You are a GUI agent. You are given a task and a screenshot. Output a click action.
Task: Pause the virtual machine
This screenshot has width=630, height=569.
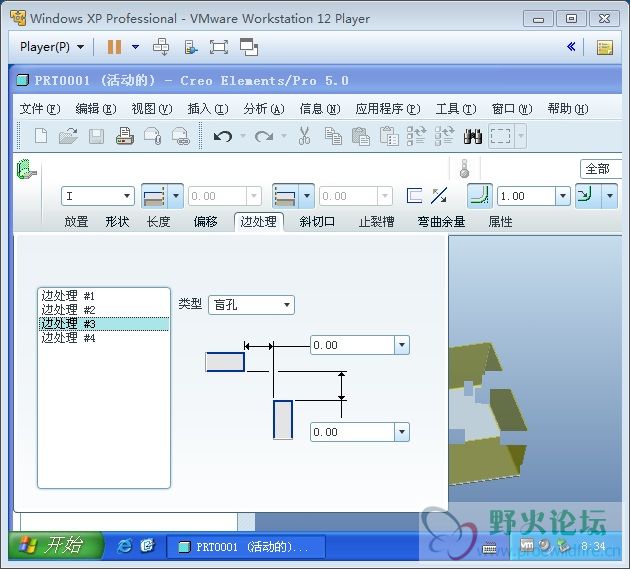point(114,47)
